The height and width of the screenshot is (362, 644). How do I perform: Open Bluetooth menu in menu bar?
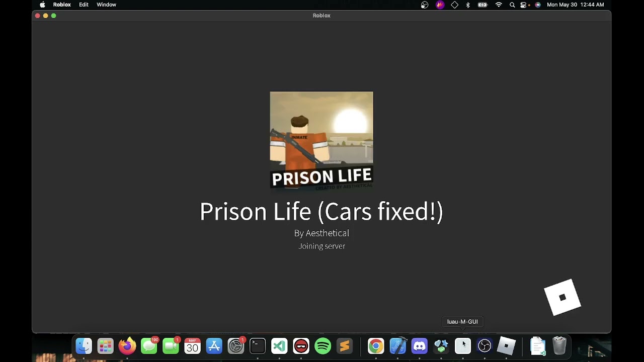coord(468,5)
